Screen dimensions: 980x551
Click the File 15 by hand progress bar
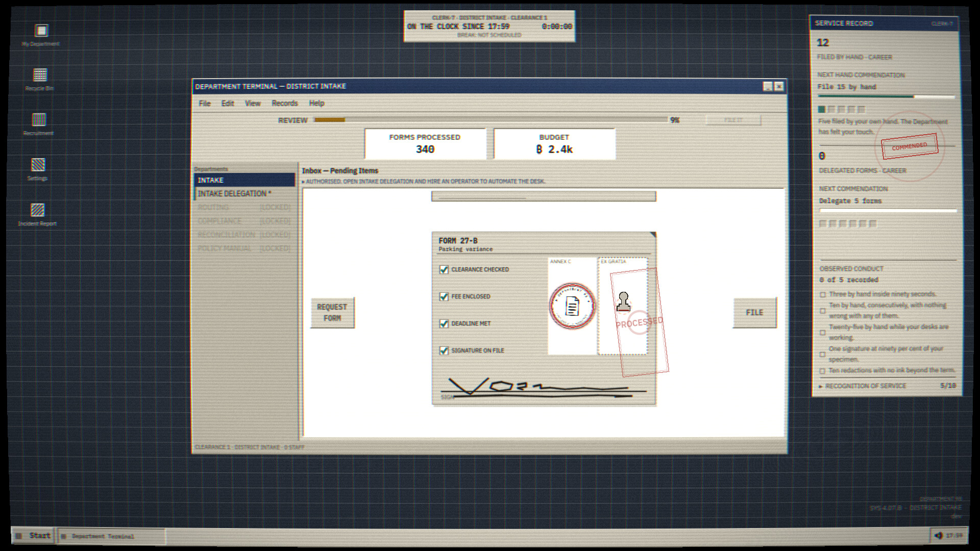coord(886,96)
